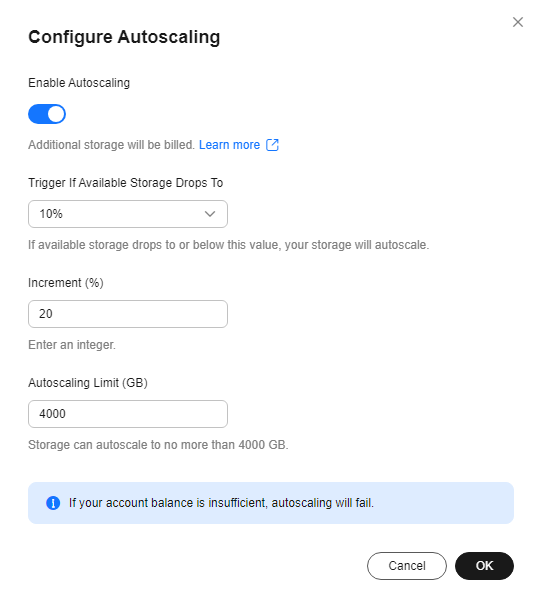This screenshot has height=608, width=542.
Task: Confirm settings with the OK button
Action: point(484,566)
